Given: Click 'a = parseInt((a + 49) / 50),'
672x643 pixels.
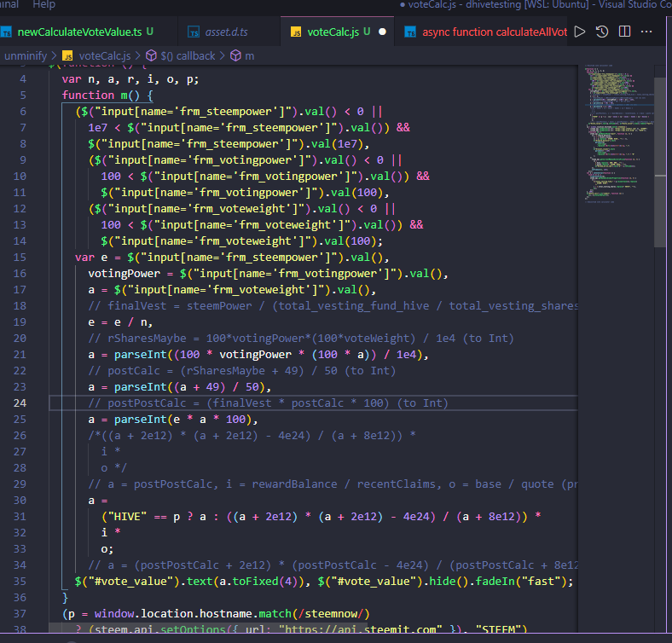Looking at the screenshot, I should tap(180, 387).
